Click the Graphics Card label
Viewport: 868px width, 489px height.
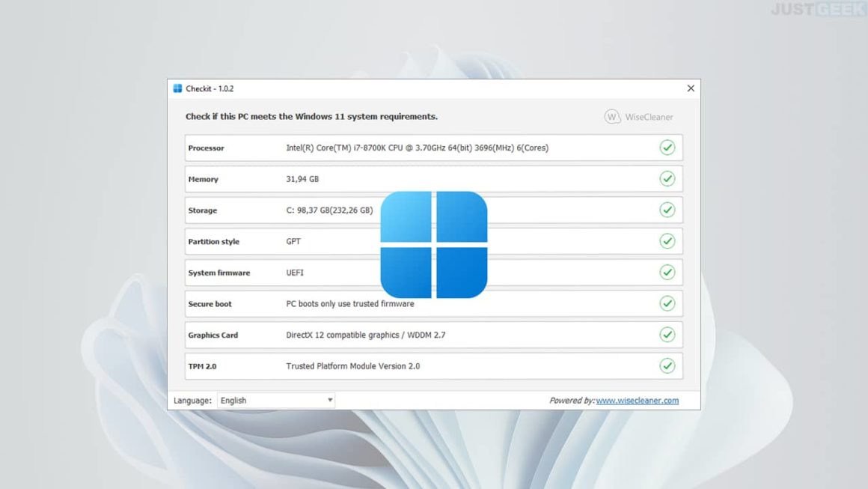[x=213, y=335]
